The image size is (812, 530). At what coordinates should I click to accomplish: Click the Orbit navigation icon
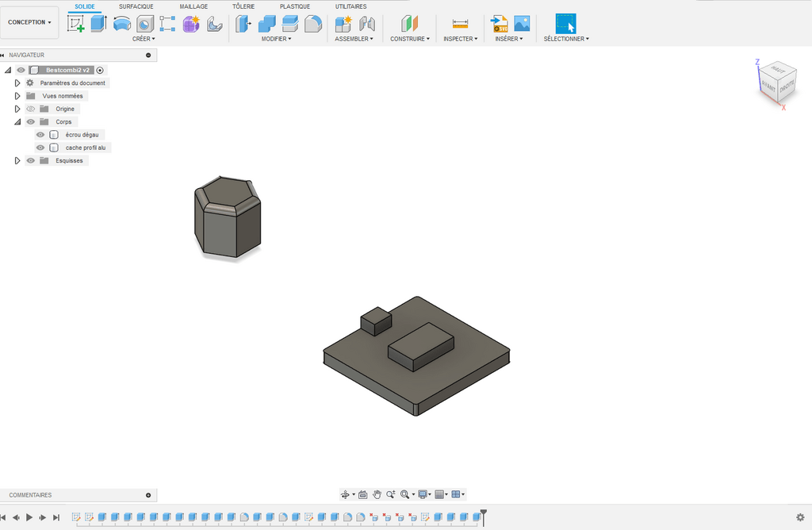[345, 495]
